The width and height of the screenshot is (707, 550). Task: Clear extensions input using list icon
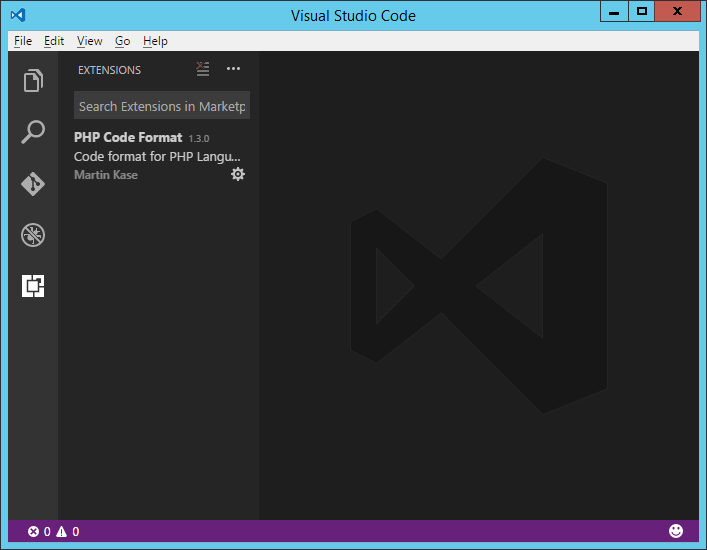click(202, 69)
